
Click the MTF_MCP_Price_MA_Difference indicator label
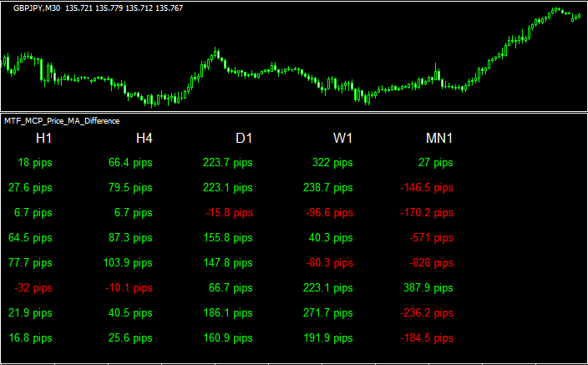(x=62, y=121)
